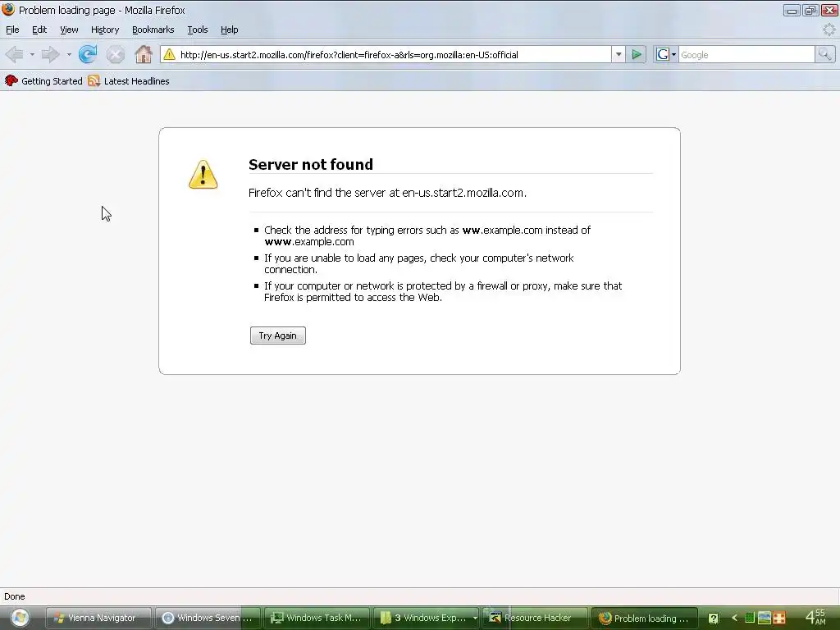Click the orange security tray icon
This screenshot has width=840, height=630.
coord(779,618)
